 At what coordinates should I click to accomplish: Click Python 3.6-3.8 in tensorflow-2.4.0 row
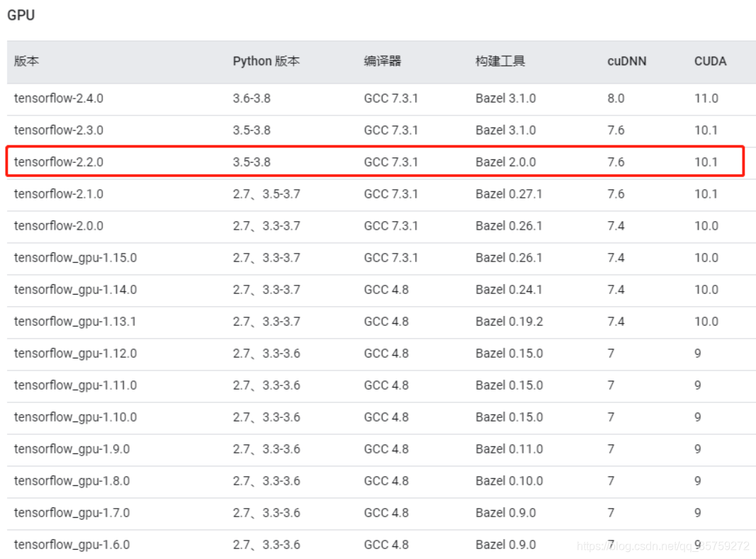252,98
